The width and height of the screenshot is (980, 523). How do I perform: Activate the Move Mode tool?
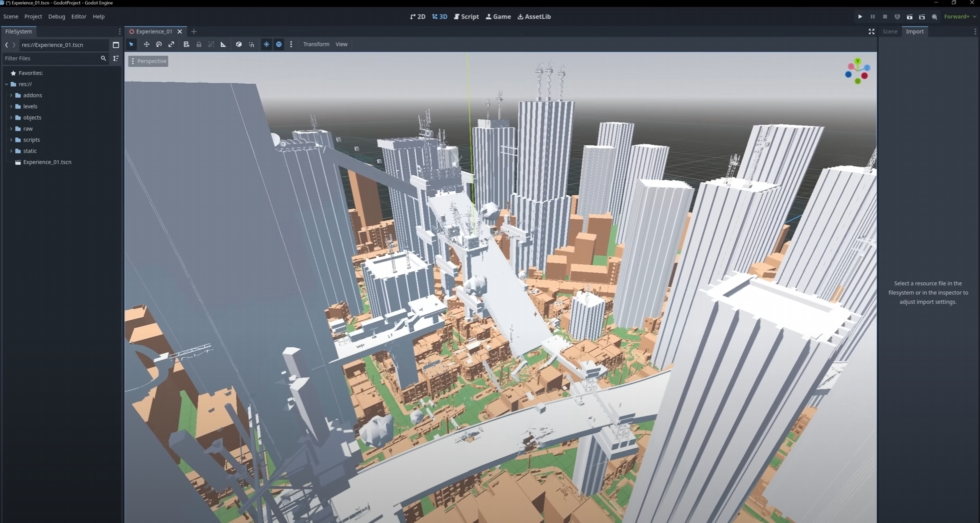tap(147, 44)
